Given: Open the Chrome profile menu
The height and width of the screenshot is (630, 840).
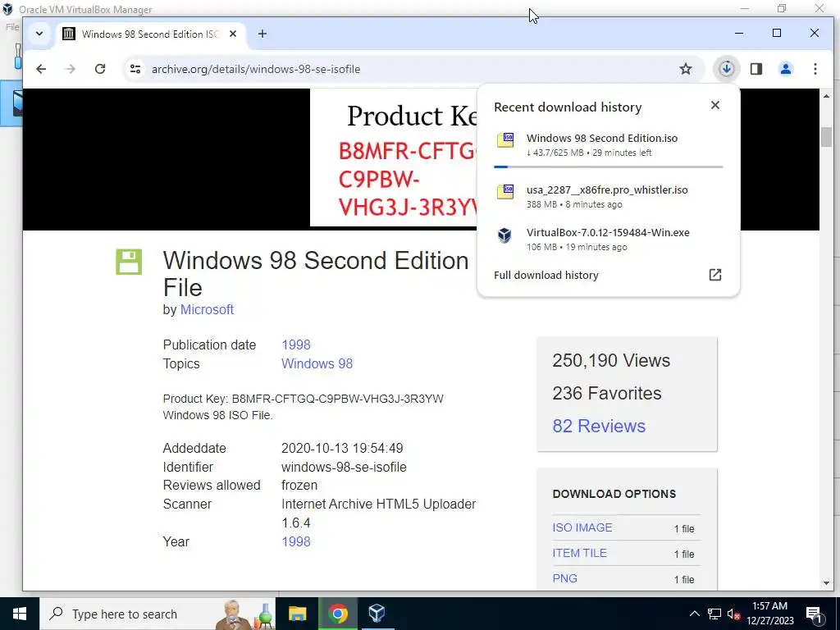Looking at the screenshot, I should click(x=785, y=69).
